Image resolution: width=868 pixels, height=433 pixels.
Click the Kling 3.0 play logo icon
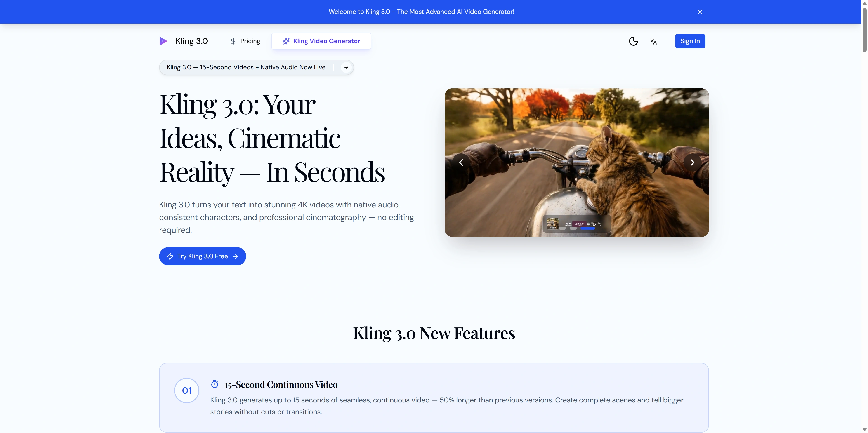pyautogui.click(x=163, y=41)
